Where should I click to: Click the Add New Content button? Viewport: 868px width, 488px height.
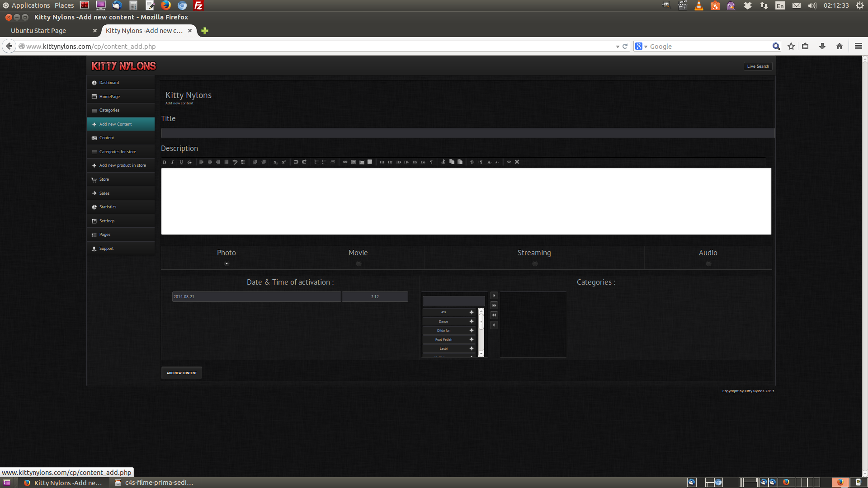coord(182,373)
